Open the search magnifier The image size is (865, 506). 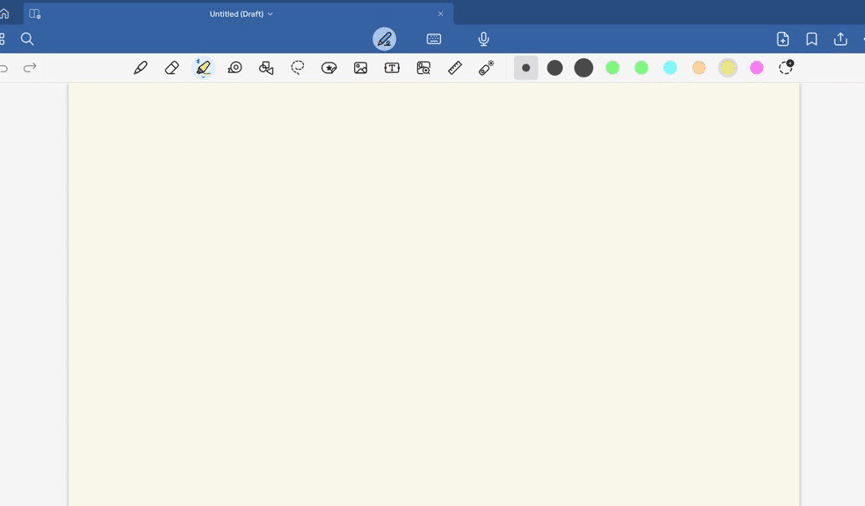(27, 39)
